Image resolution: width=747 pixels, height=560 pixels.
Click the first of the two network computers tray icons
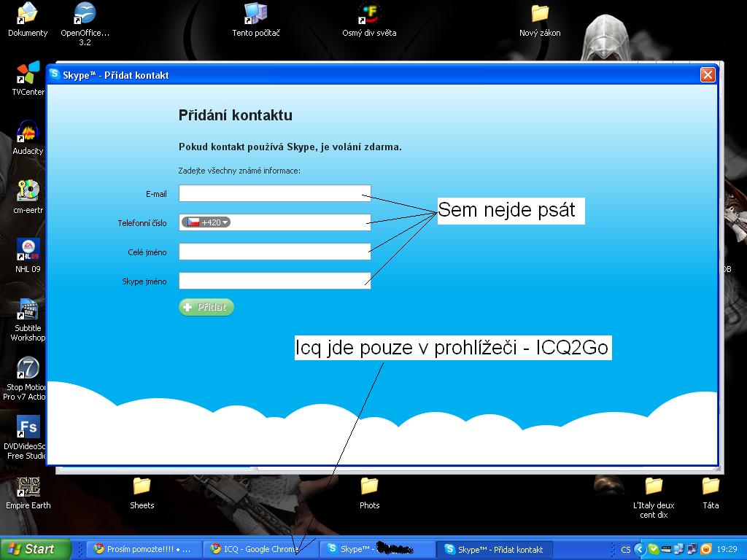(x=679, y=549)
